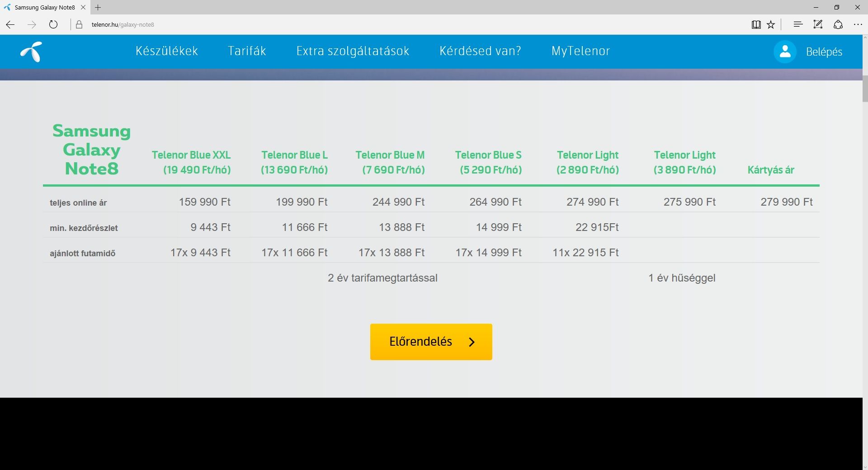This screenshot has width=868, height=470.
Task: Click the installment 17x 9 443 Ft
Action: 200,253
